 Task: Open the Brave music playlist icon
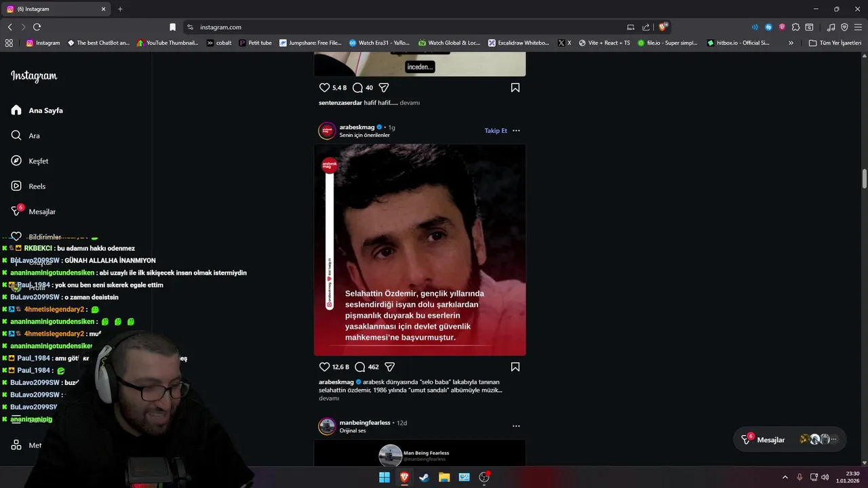pyautogui.click(x=831, y=27)
